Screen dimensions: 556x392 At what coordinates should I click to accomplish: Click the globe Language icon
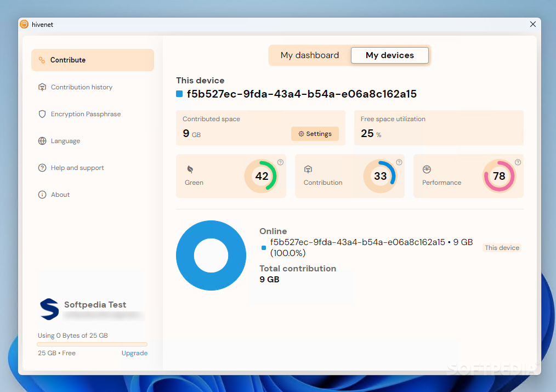coord(42,141)
